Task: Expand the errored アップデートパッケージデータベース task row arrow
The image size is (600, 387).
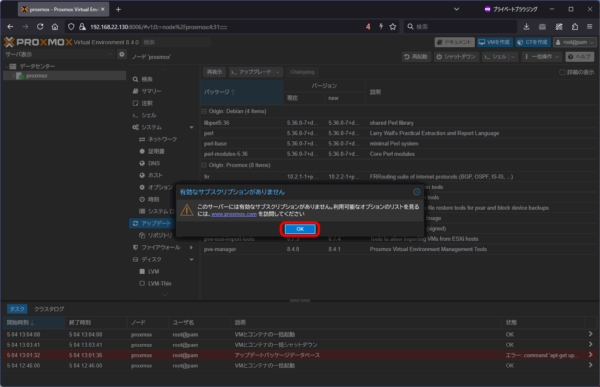Action: (590, 355)
